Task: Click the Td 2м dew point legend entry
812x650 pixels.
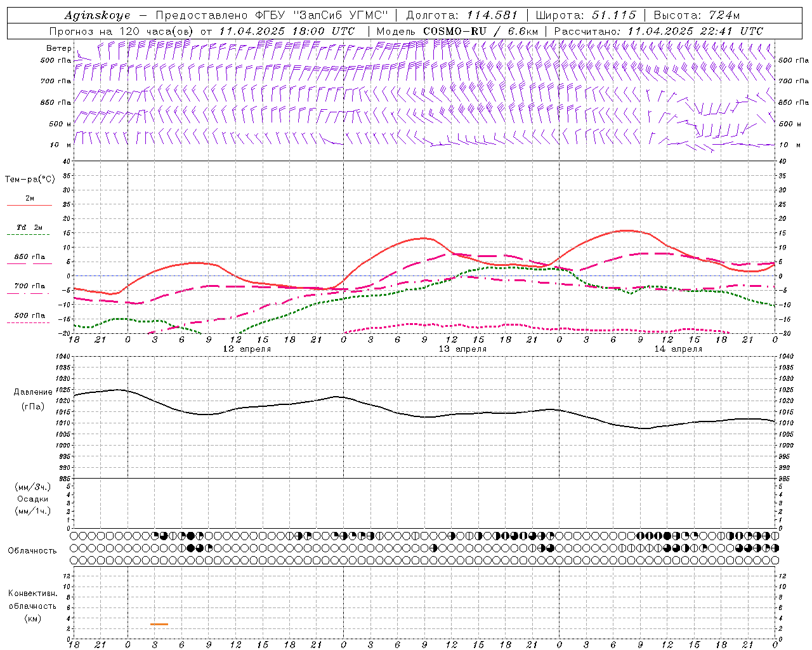Action: tap(29, 227)
